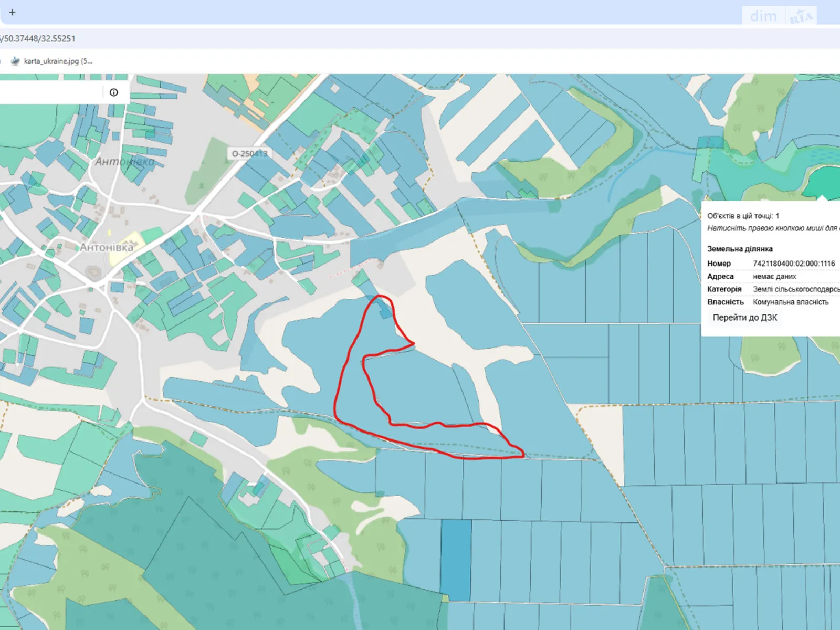Open the karta_ukraine.jpg bookmark
This screenshot has height=630, width=840.
coord(58,61)
